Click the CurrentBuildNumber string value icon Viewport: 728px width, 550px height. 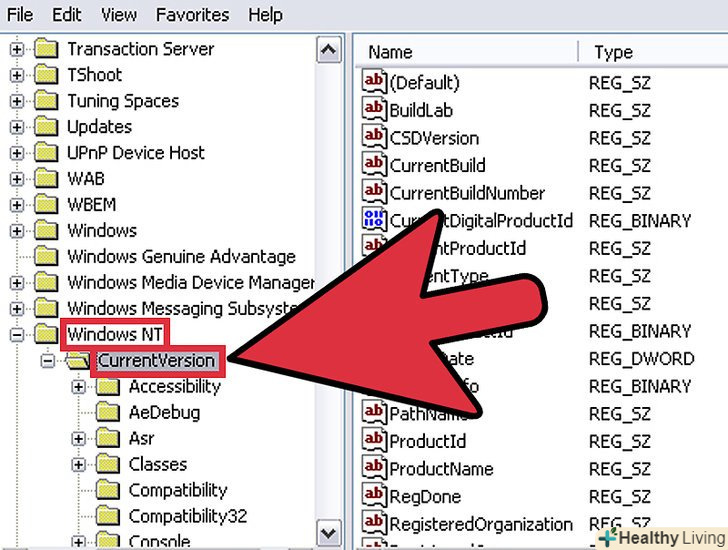pos(374,193)
